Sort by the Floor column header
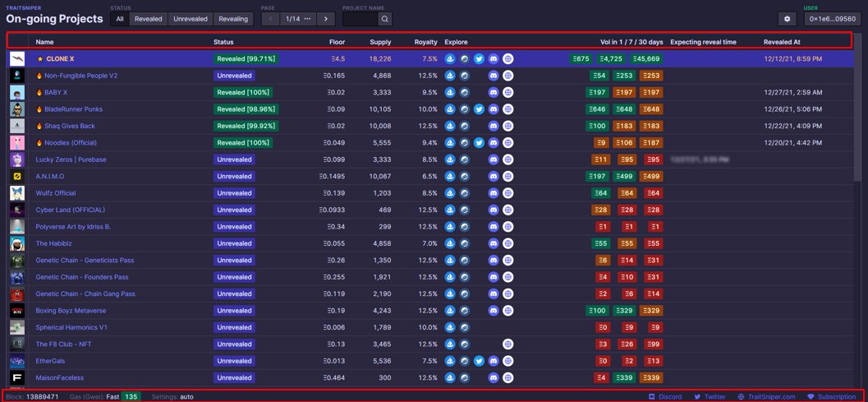 [x=337, y=42]
